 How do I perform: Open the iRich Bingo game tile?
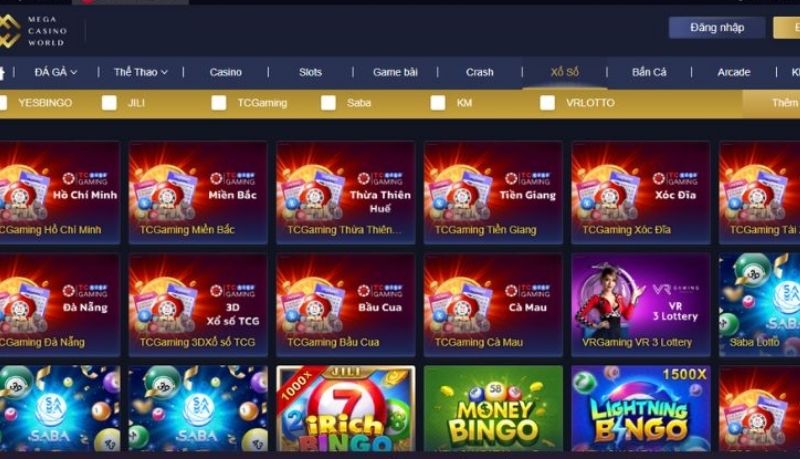pos(346,408)
